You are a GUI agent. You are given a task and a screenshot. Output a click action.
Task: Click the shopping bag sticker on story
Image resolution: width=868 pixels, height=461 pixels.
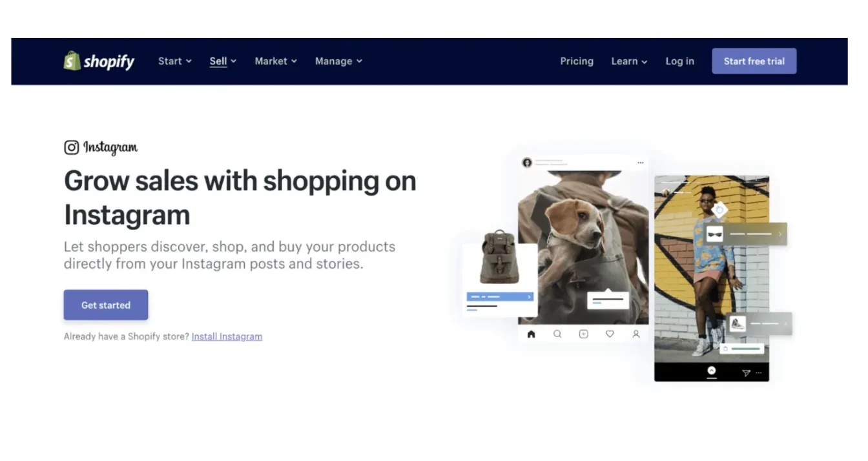[x=719, y=210]
